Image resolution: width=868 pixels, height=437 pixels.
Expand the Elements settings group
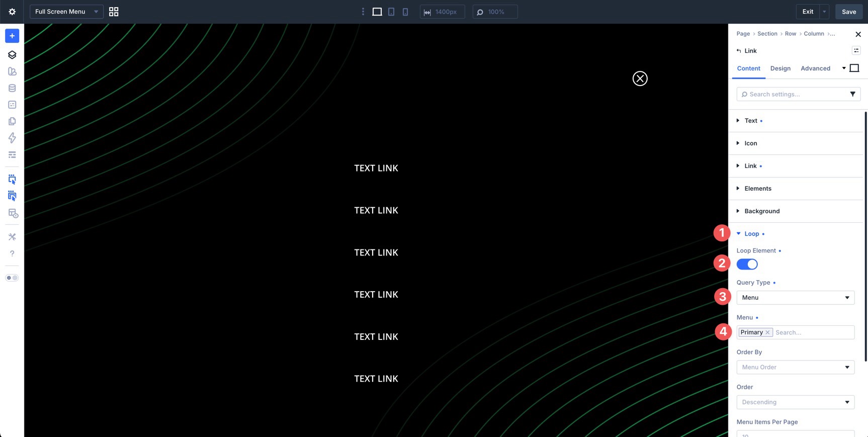click(x=796, y=189)
